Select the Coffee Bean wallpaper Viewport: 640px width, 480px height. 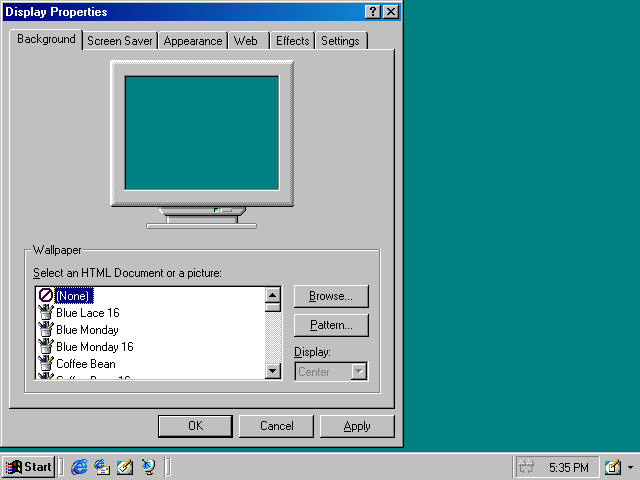point(86,364)
